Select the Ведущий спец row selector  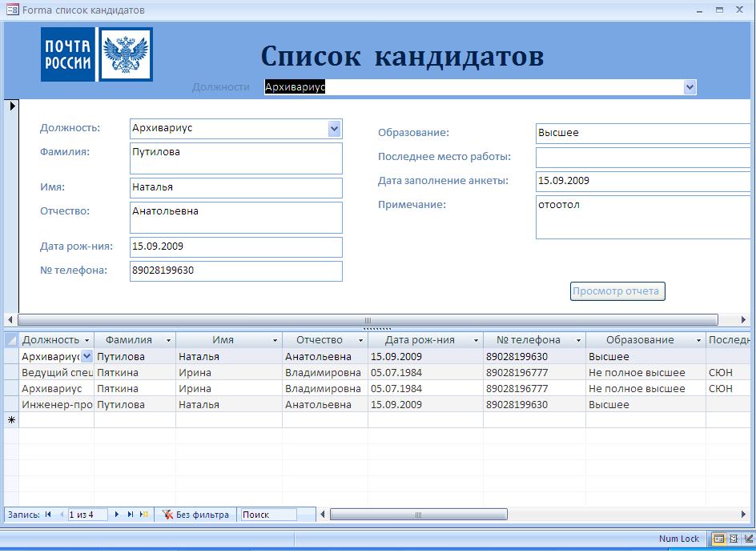tap(11, 372)
